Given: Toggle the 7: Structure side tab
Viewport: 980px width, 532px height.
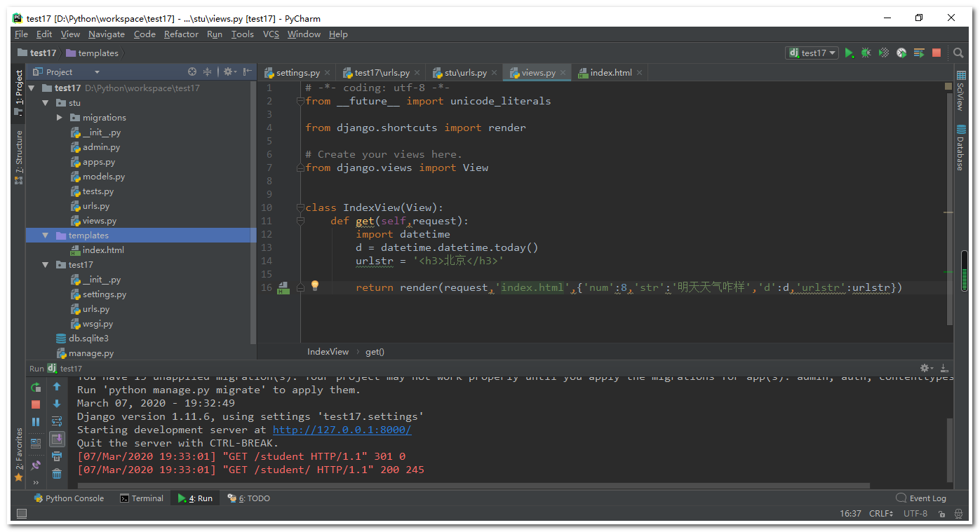Looking at the screenshot, I should [x=19, y=157].
